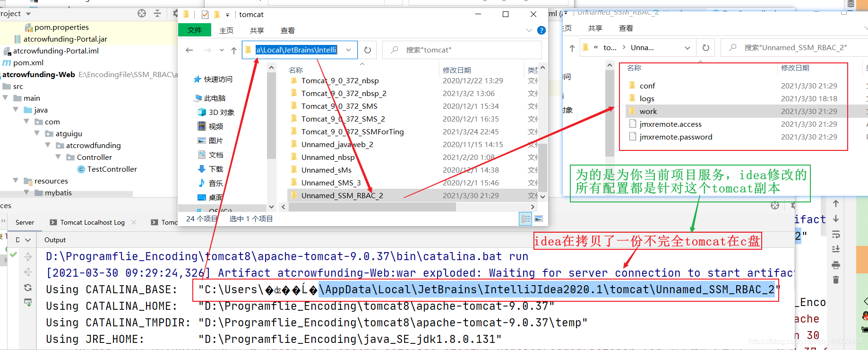Screen dimensions: 868x350
Task: Click the Locate target icon in Project panel header
Action: coord(142,13)
